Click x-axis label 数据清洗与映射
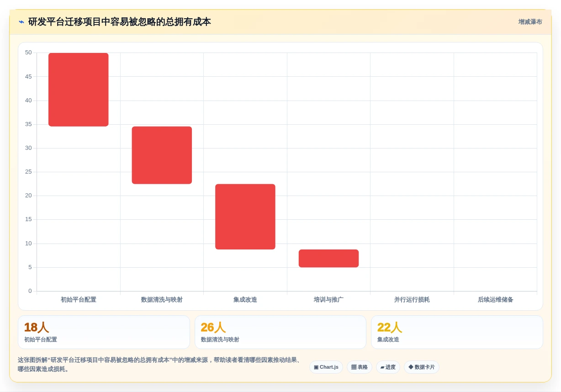 tap(162, 300)
